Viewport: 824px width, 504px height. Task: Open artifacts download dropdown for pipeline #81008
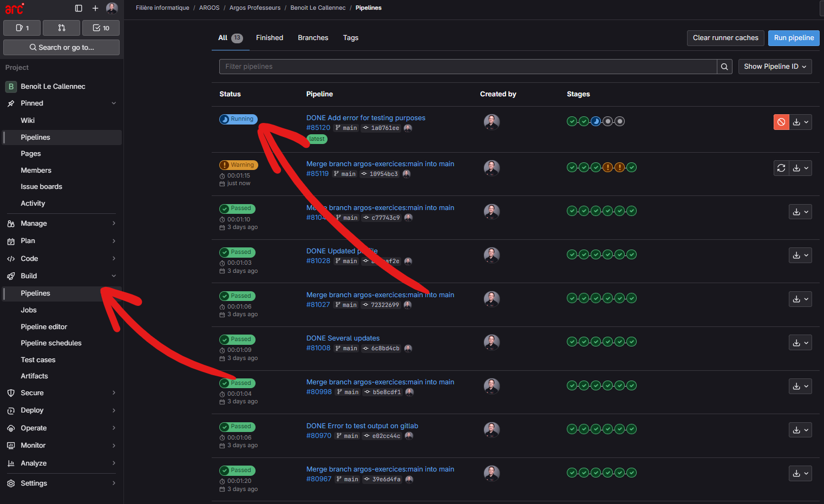point(800,343)
